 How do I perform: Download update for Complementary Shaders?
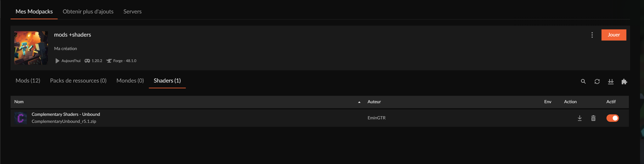tap(580, 118)
